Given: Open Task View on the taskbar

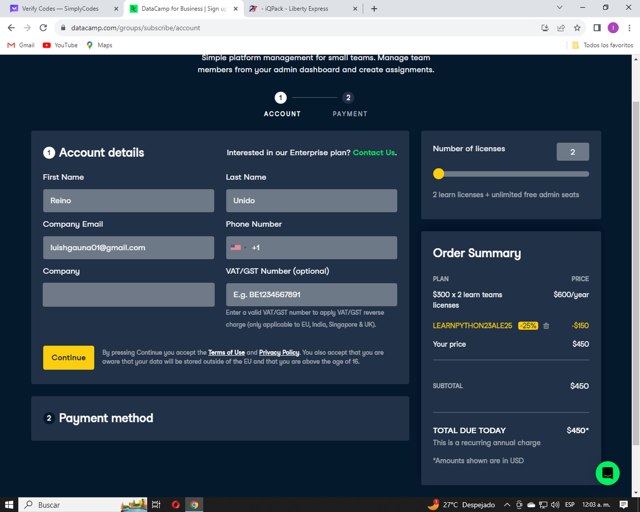Looking at the screenshot, I should tap(156, 505).
